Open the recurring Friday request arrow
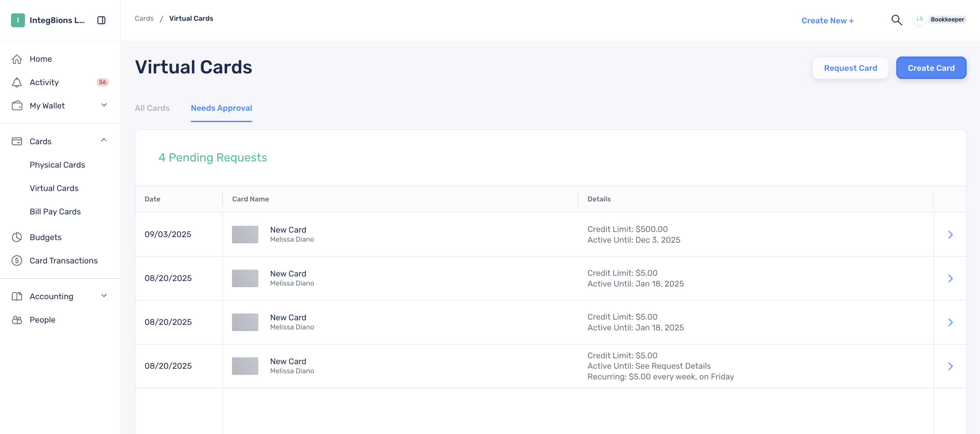Image resolution: width=980 pixels, height=434 pixels. 950,366
